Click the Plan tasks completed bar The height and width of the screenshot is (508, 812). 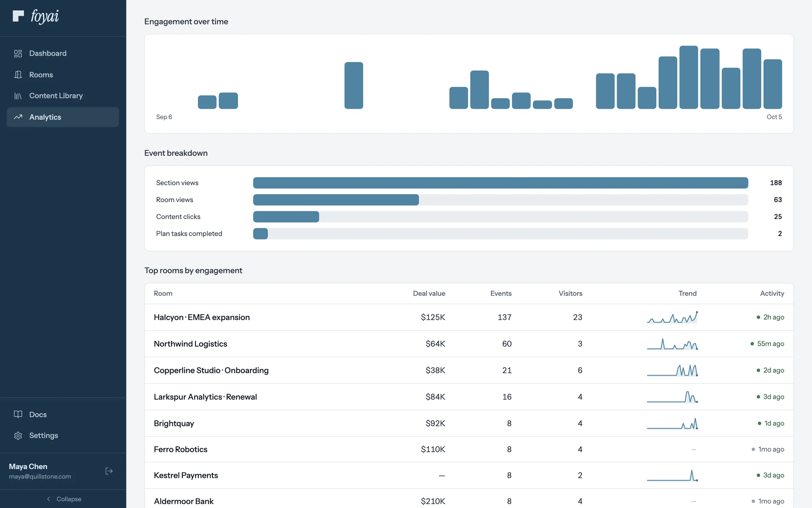[500, 234]
